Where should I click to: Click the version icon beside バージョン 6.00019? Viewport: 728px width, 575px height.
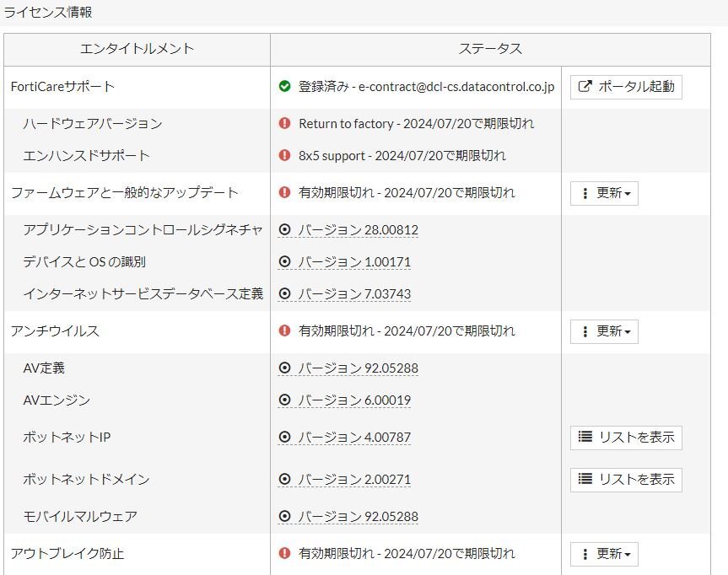tap(284, 400)
